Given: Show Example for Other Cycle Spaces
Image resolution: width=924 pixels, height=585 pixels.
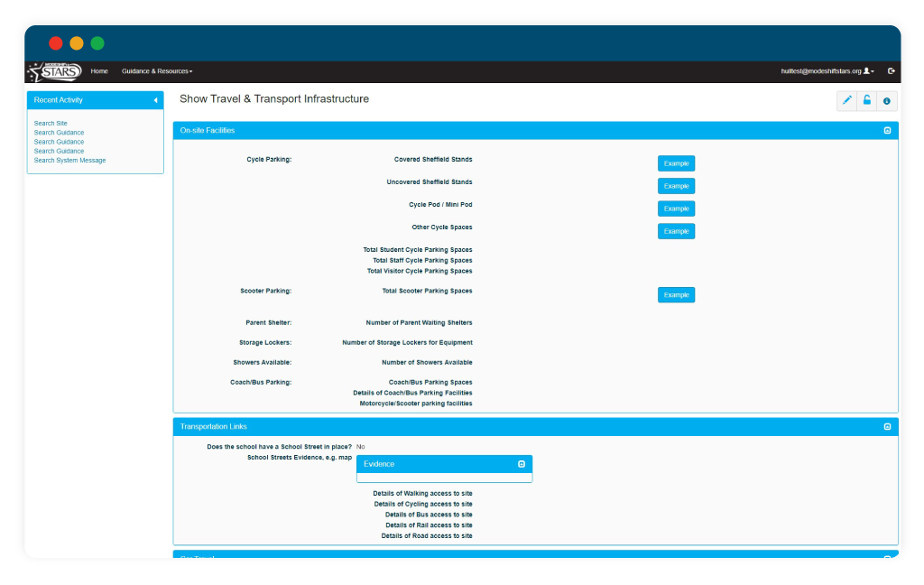Looking at the screenshot, I should pos(676,231).
